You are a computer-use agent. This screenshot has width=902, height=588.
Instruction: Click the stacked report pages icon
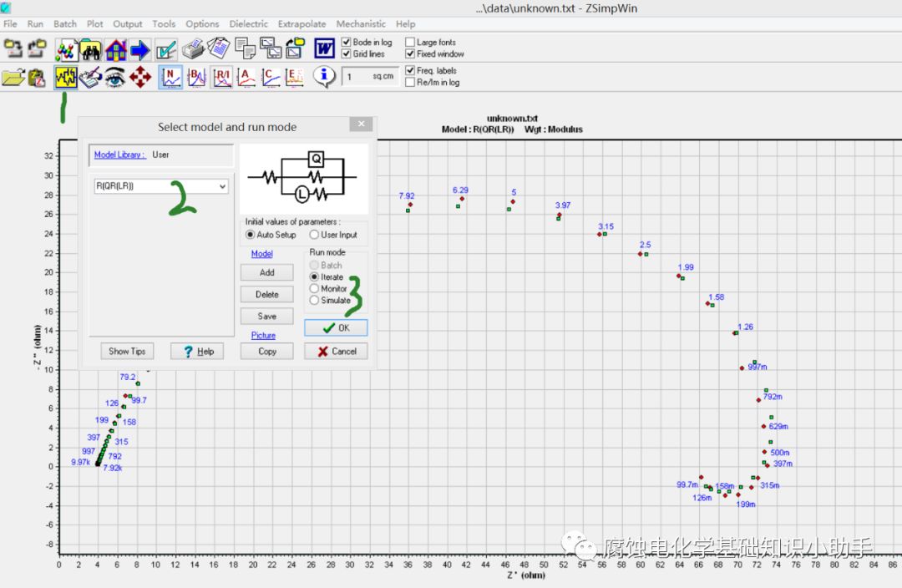(x=219, y=48)
